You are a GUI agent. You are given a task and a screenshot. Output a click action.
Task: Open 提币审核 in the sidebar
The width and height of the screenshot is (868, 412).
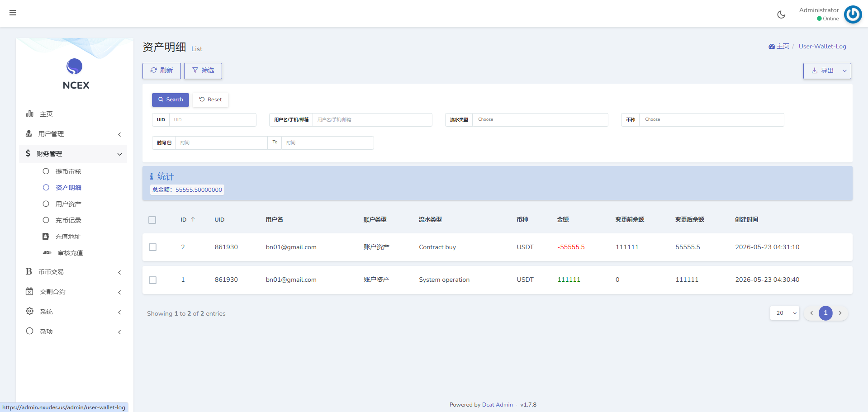(68, 171)
